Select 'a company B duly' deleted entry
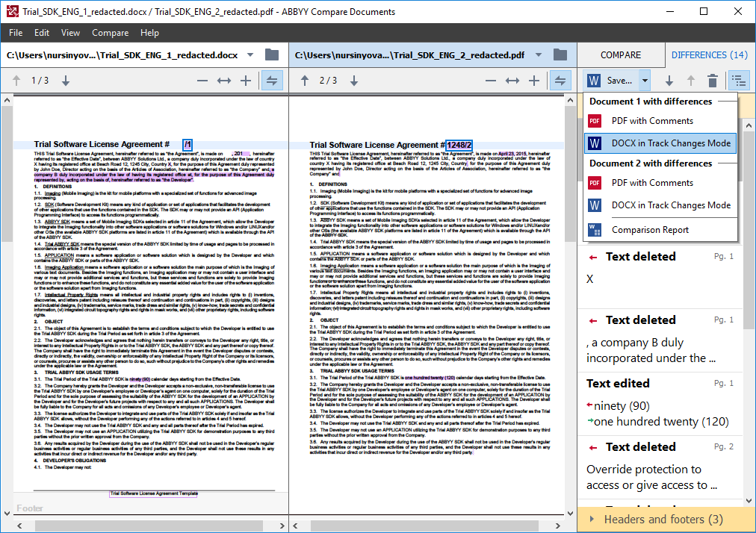This screenshot has height=533, width=756. [x=660, y=340]
